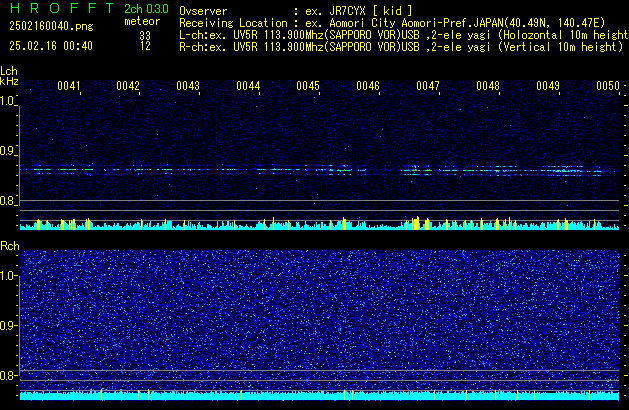Click the L-ch receiver description line
Viewport: 629px width, 410px height.
pos(404,35)
